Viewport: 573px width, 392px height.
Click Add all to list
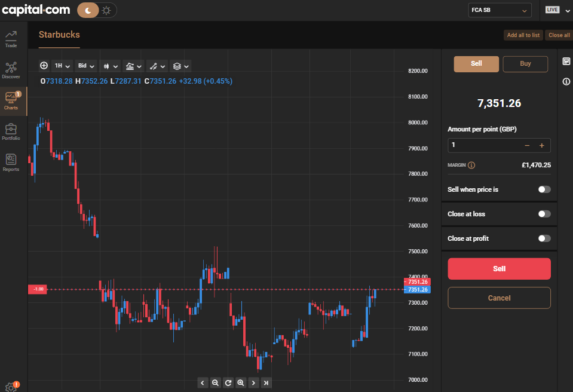(523, 35)
